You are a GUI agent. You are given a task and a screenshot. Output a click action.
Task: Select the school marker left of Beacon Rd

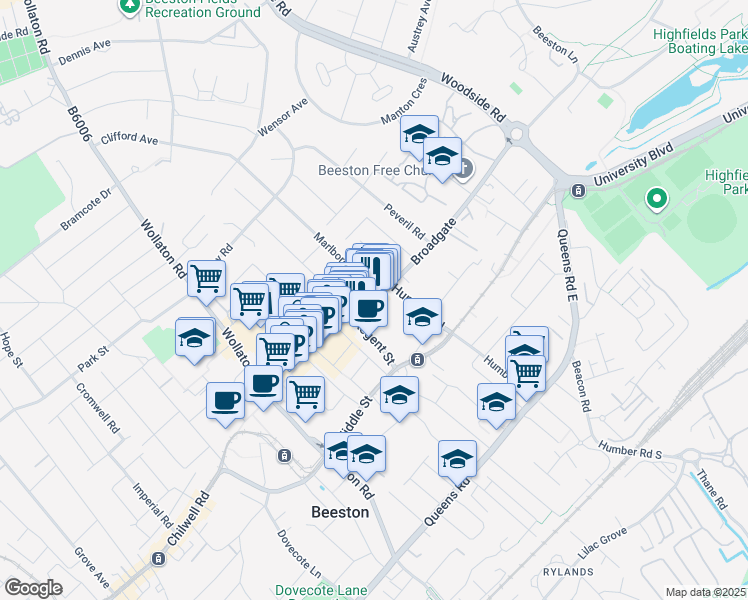point(495,403)
